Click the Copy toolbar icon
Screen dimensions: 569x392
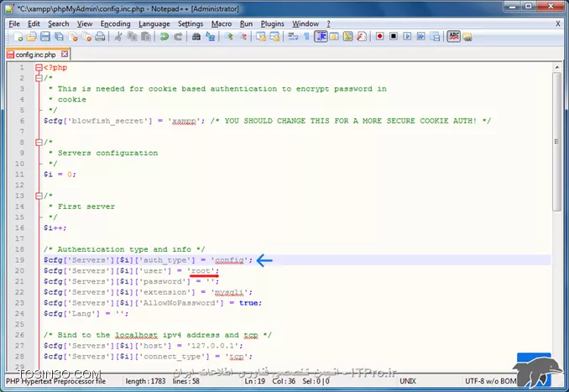click(x=132, y=37)
